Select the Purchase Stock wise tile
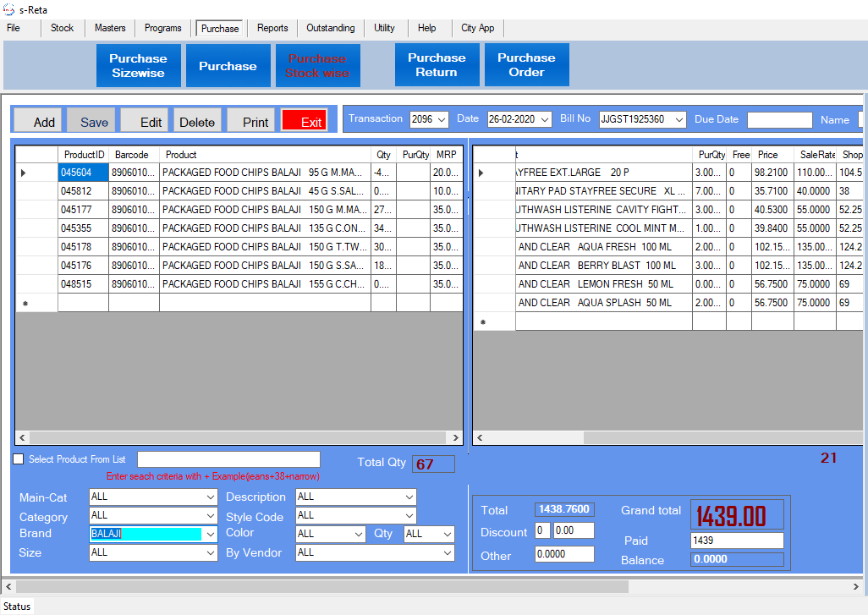 click(317, 65)
